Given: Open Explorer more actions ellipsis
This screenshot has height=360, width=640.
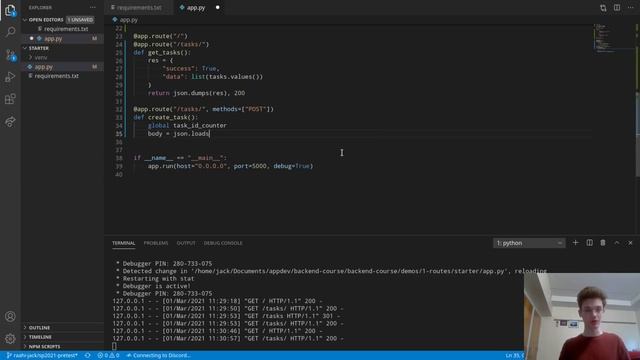Looking at the screenshot, I should [93, 7].
